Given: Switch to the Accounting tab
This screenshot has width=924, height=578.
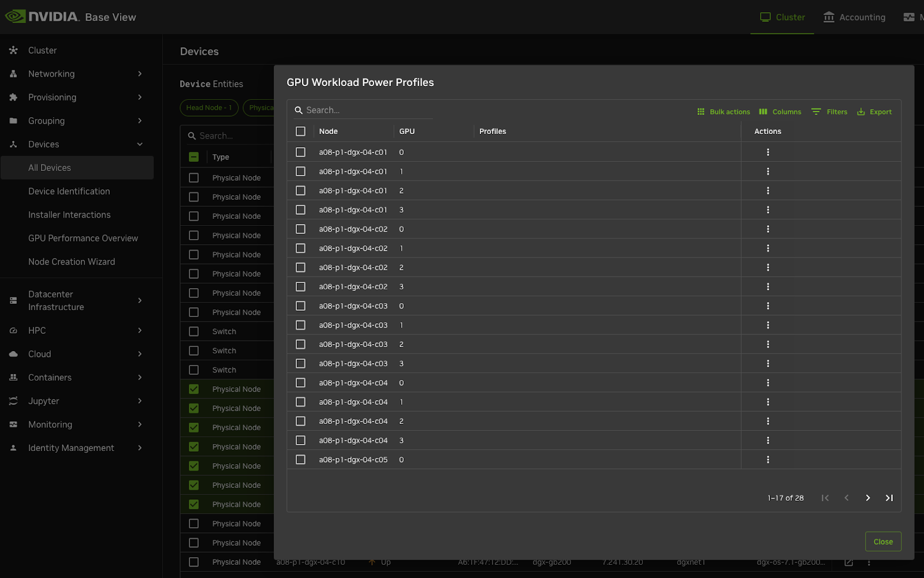Looking at the screenshot, I should tap(854, 17).
